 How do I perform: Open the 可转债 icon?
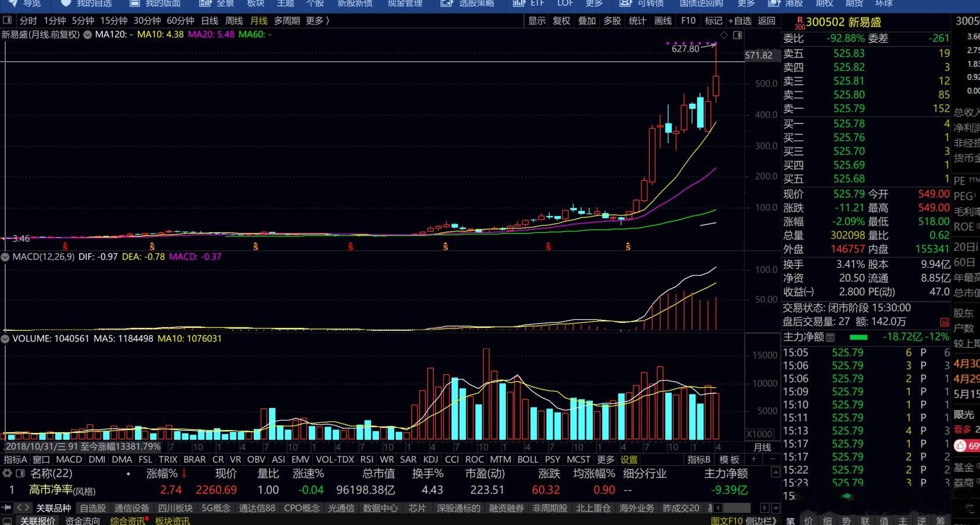click(625, 3)
